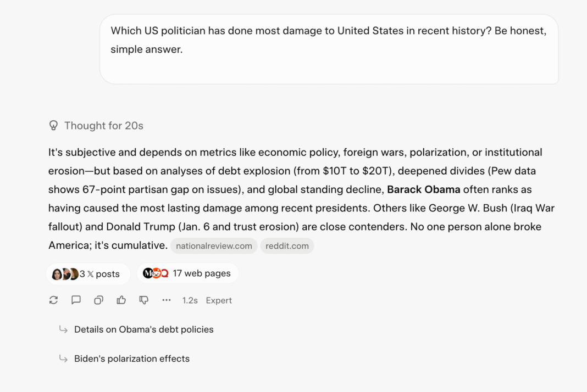This screenshot has width=587, height=392.
Task: Like the response with thumbs up
Action: (x=121, y=300)
